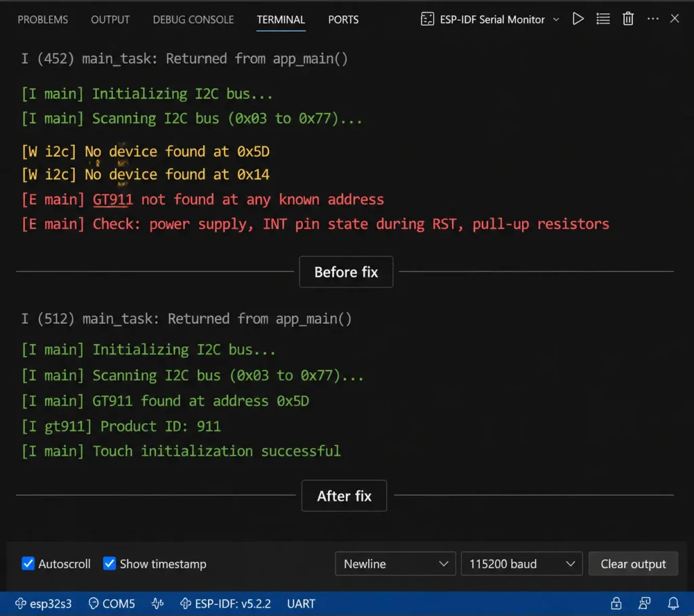Select the COM5 port status bar item
The height and width of the screenshot is (616, 694).
coord(112,604)
